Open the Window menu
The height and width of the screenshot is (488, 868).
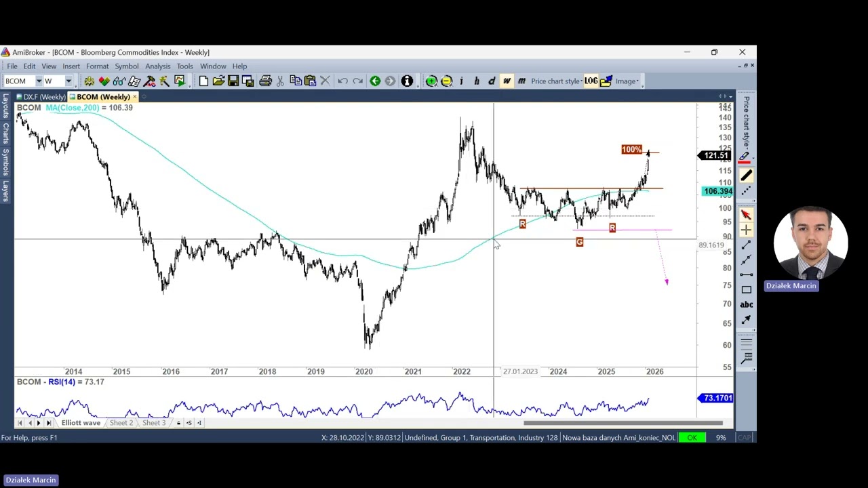coord(213,66)
